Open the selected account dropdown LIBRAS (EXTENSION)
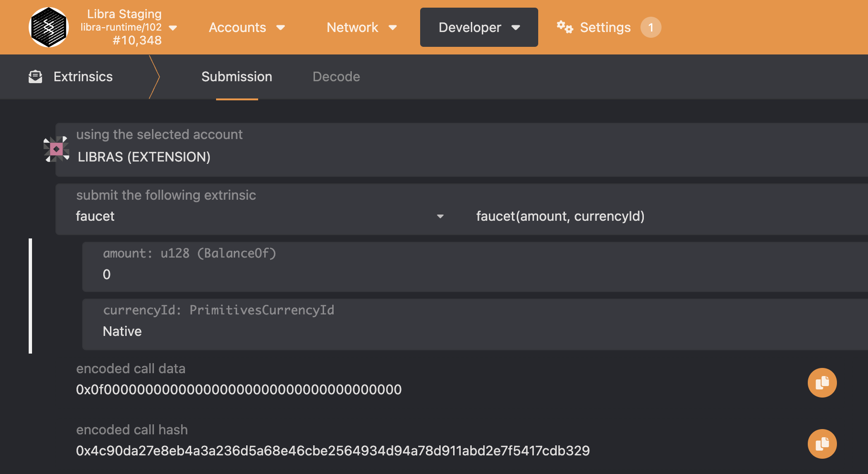This screenshot has width=868, height=474. point(462,150)
